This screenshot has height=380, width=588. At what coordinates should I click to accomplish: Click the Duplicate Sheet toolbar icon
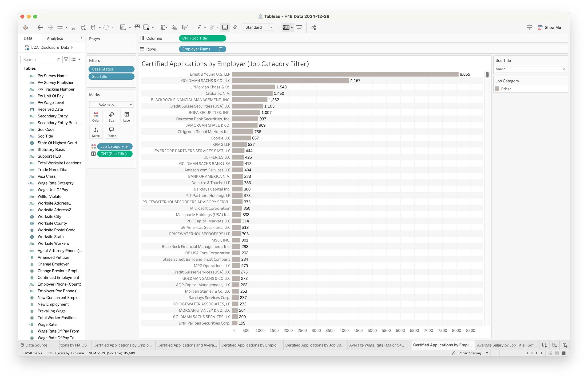tap(137, 27)
